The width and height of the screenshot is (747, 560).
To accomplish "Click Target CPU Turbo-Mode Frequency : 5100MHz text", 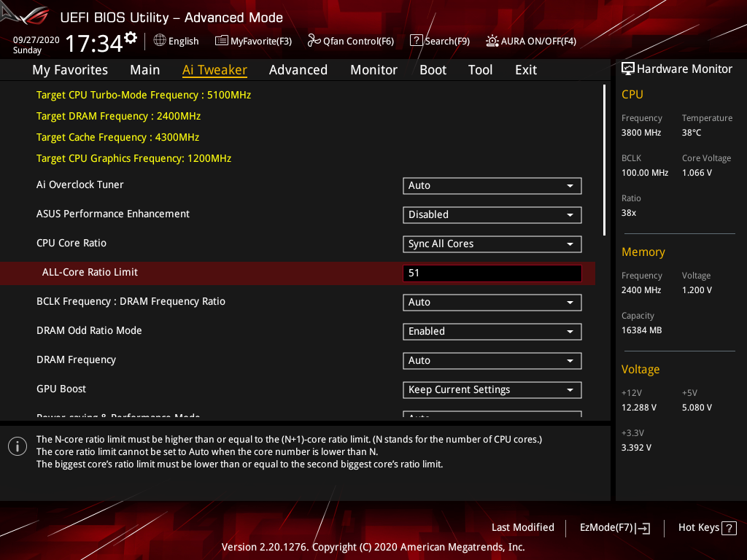I will [144, 96].
